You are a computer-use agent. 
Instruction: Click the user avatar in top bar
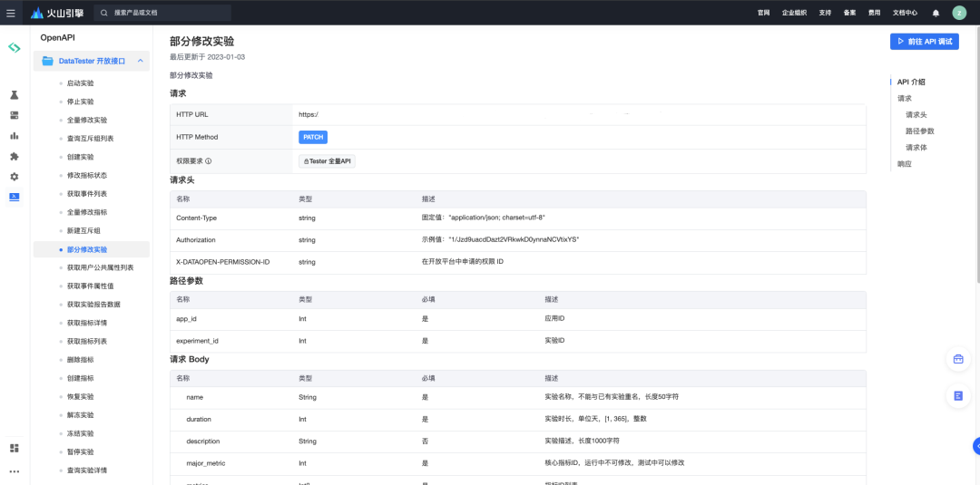point(959,13)
